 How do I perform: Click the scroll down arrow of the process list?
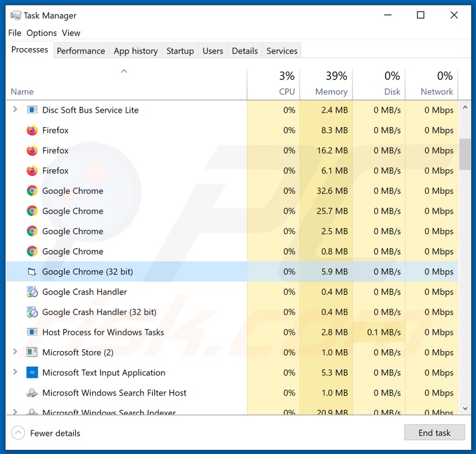465,408
